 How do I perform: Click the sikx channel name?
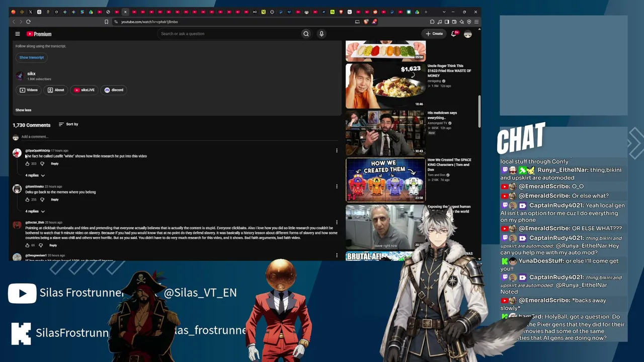31,73
